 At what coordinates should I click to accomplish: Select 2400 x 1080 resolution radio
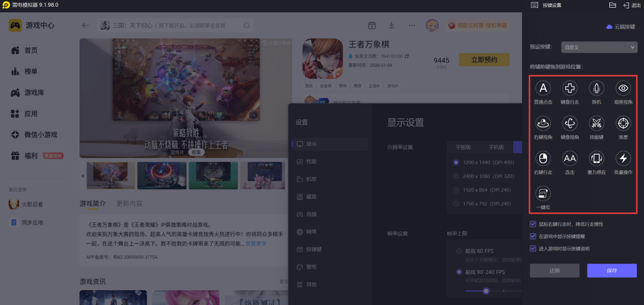456,176
